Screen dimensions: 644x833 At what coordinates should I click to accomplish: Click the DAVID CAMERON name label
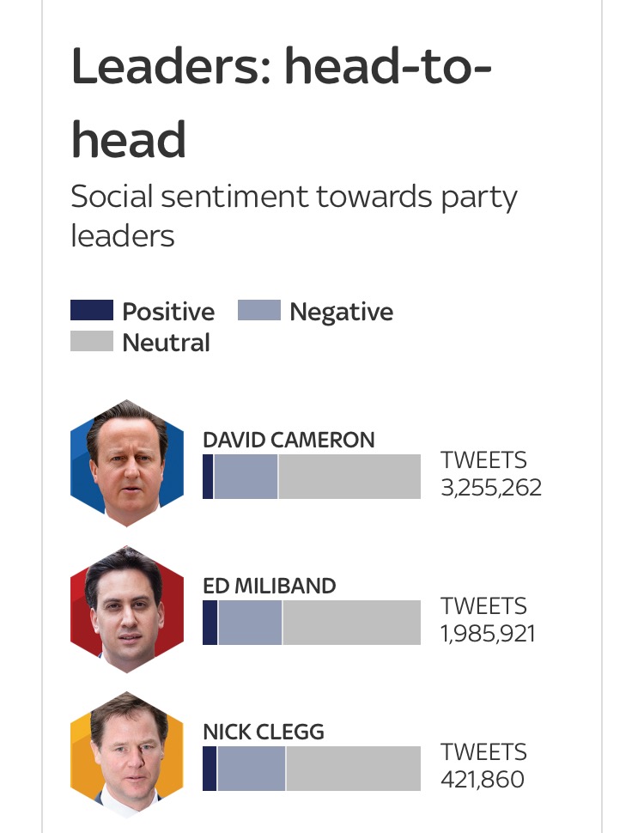289,441
